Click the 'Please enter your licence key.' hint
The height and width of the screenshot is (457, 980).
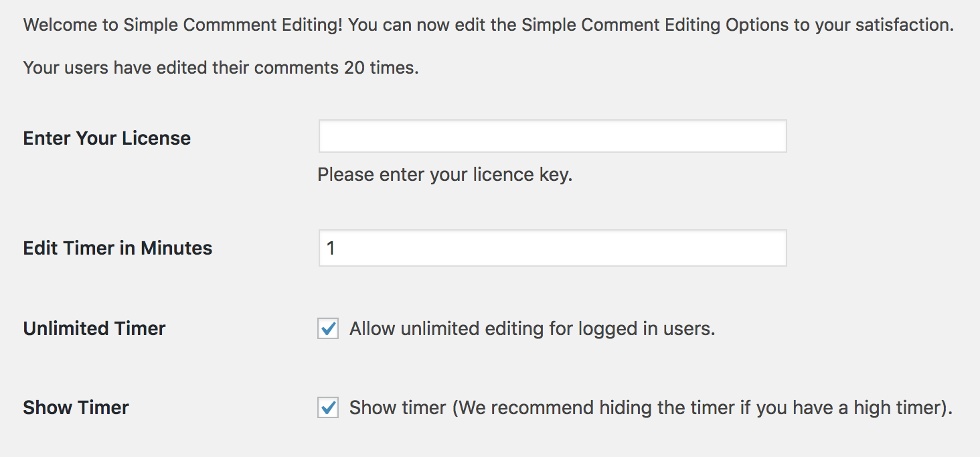445,175
